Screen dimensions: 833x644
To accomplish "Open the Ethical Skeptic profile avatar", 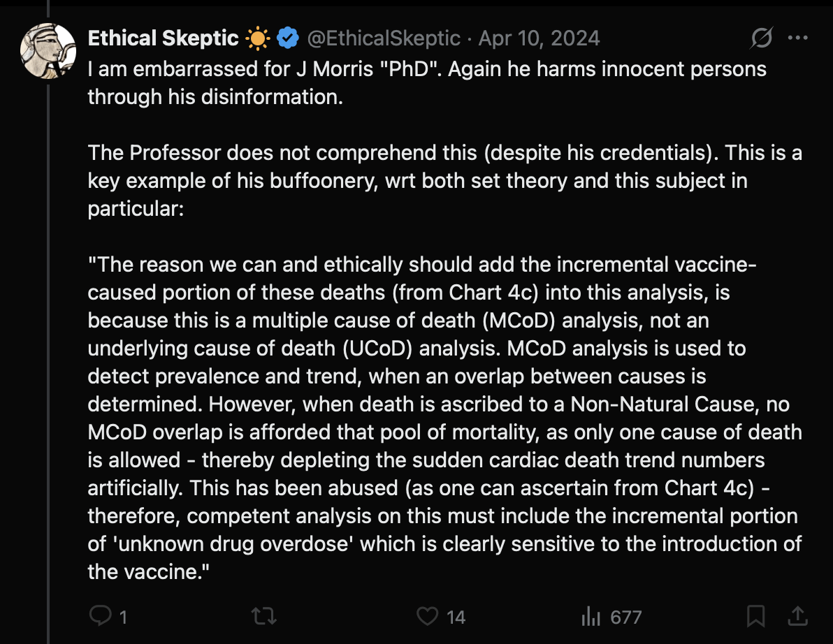I will tap(48, 51).
